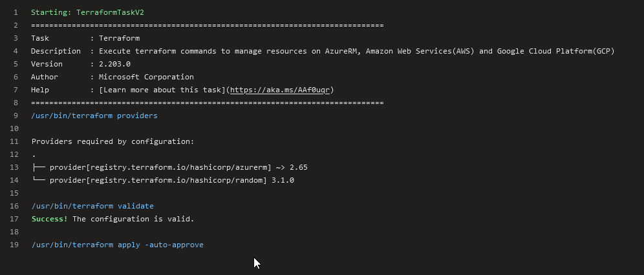Click line number 16 in the gutter

point(14,206)
